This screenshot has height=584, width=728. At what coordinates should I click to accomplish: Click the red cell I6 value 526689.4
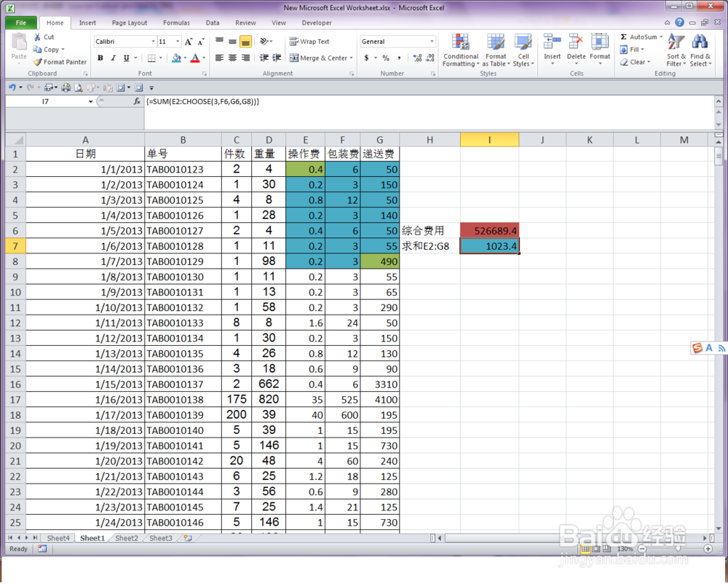pos(489,231)
